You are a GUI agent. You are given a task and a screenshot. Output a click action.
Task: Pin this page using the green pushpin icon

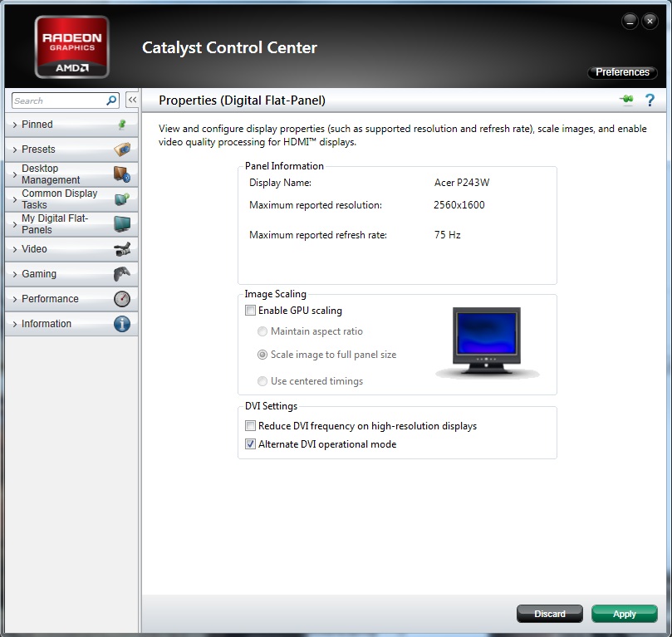(x=626, y=100)
